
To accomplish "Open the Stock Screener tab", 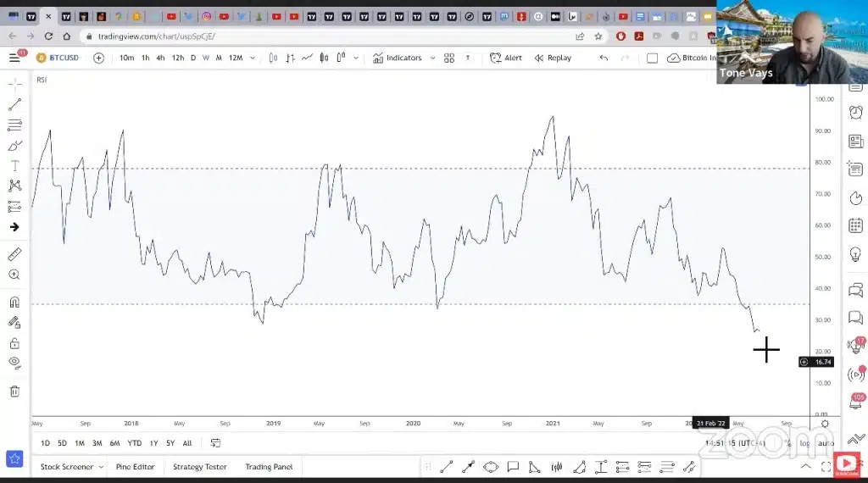I will coord(66,467).
